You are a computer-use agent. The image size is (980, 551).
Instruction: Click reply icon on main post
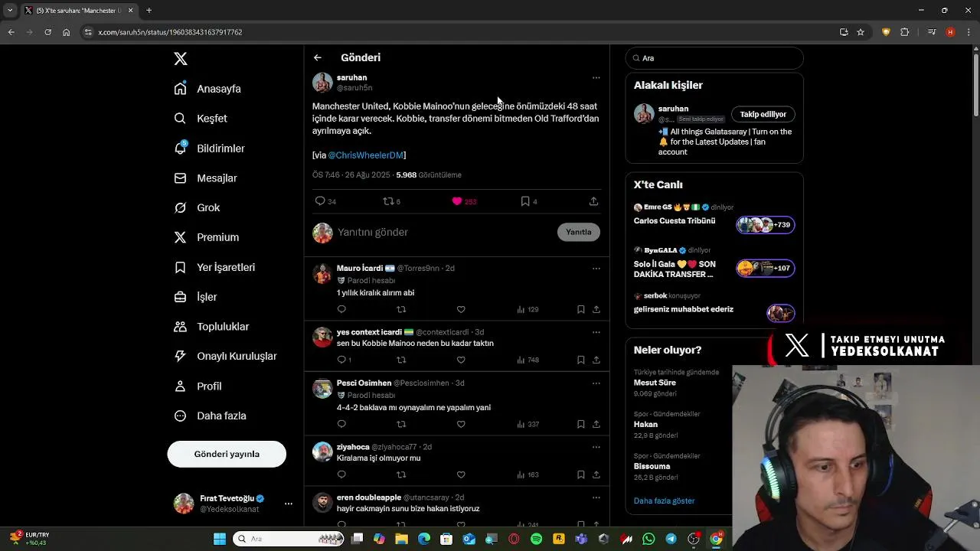coord(320,201)
